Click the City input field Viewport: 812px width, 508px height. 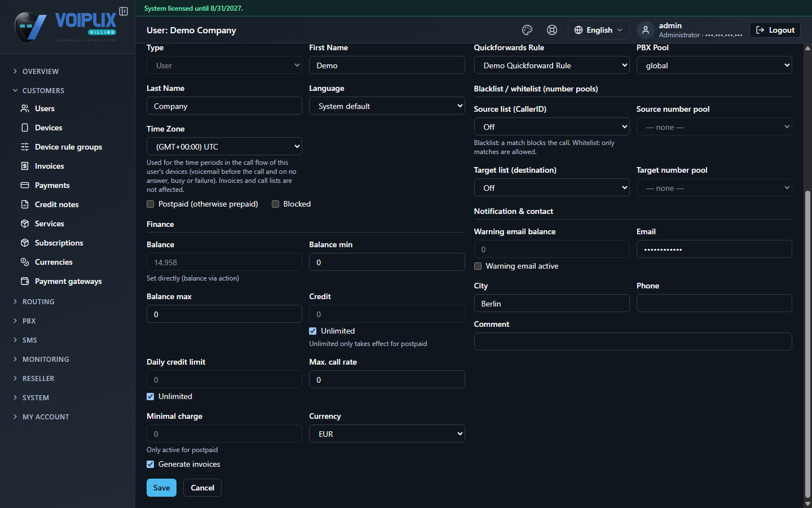(x=552, y=304)
